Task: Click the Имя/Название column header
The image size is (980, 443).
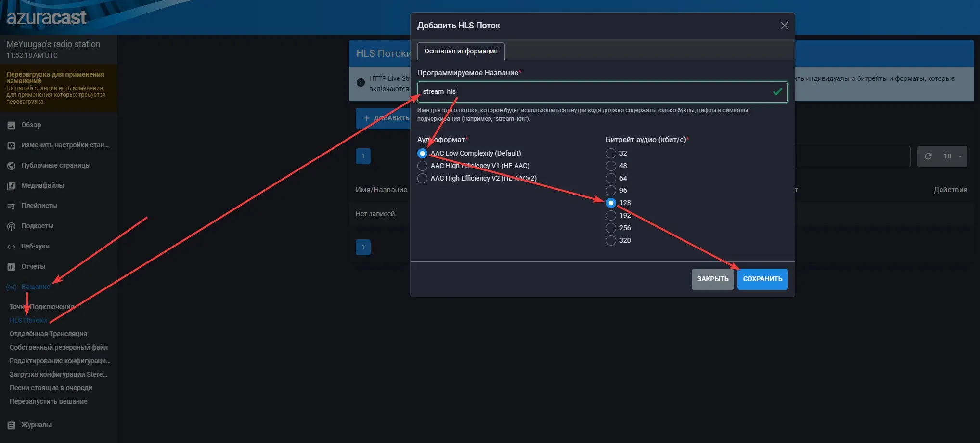Action: click(381, 190)
